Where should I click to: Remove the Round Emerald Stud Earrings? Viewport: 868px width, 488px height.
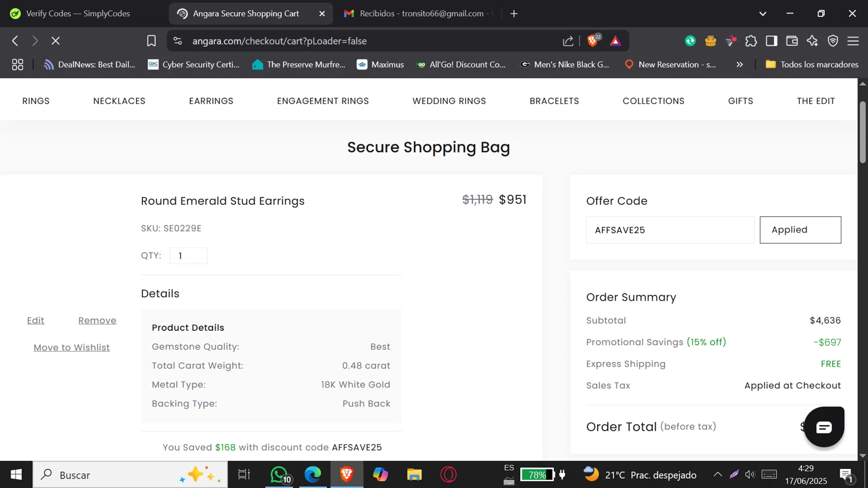97,320
